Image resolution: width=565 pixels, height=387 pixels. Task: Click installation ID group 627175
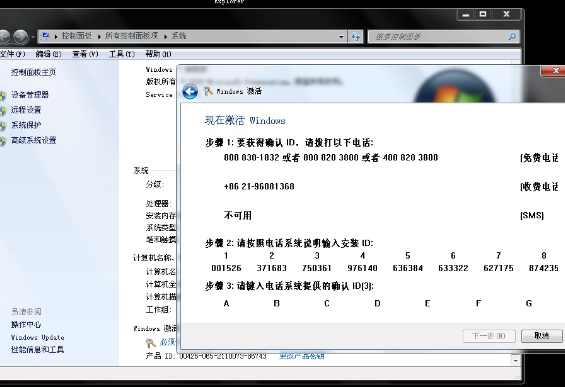[499, 268]
